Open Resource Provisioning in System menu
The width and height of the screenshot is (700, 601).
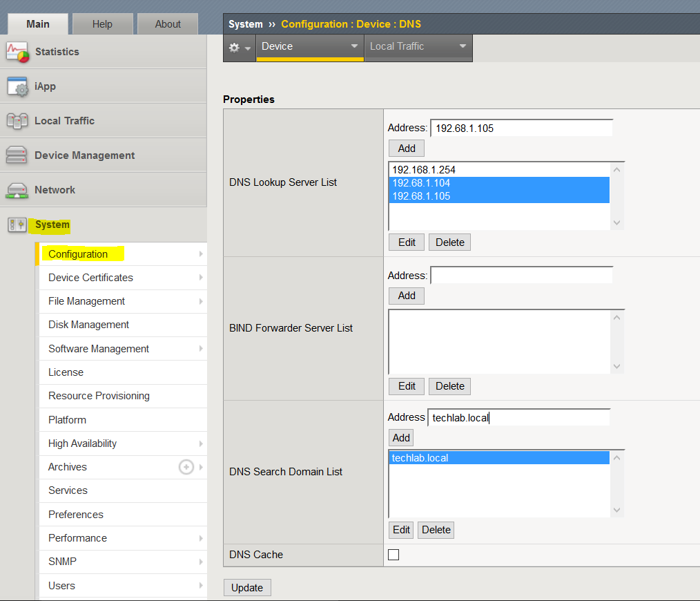click(x=123, y=396)
